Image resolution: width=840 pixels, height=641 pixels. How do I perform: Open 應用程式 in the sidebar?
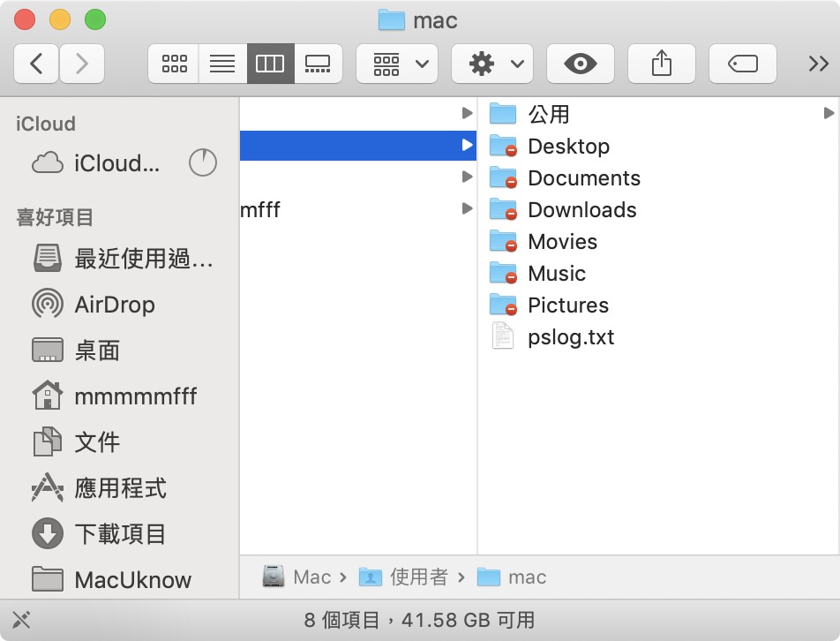[x=120, y=488]
